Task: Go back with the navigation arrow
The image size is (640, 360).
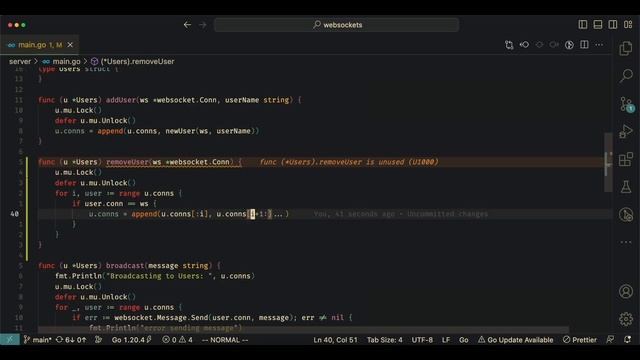Action: tap(187, 25)
